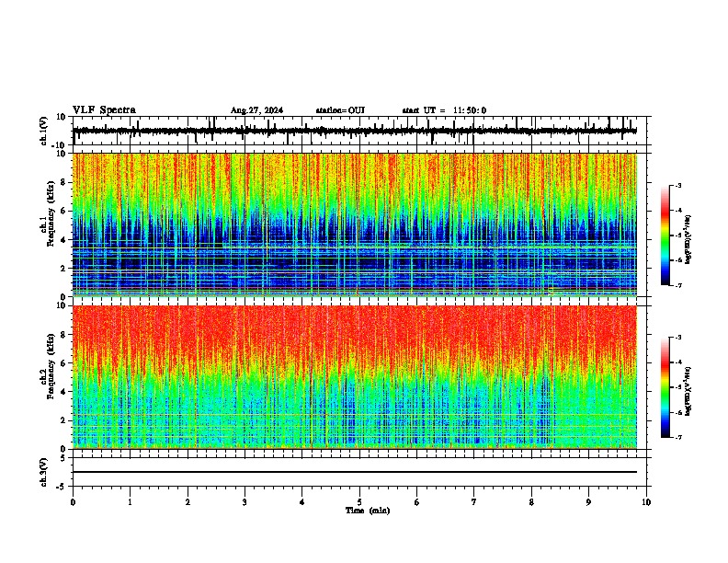Screen dimensions: 728x563
Task: Click the ch.2 spectrogram panel
Action: coord(355,377)
